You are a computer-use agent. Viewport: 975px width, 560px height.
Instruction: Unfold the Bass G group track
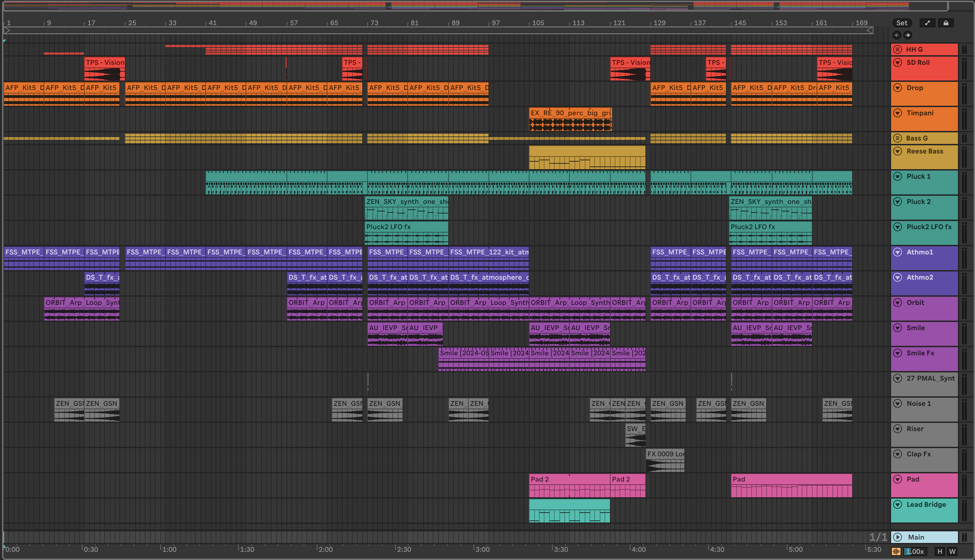pyautogui.click(x=897, y=138)
